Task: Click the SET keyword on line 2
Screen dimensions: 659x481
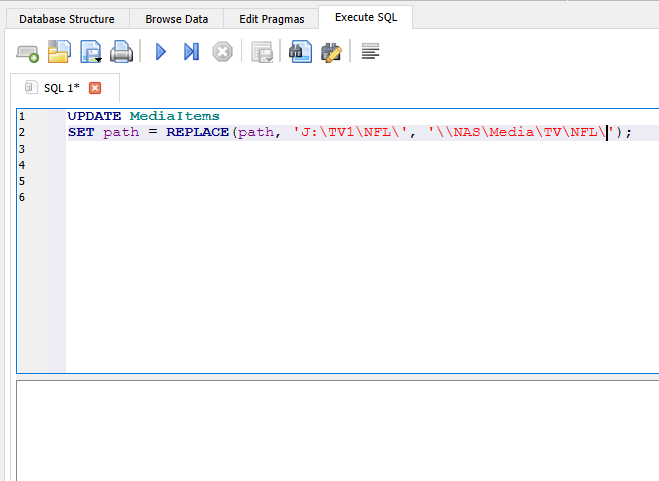Action: tap(81, 132)
